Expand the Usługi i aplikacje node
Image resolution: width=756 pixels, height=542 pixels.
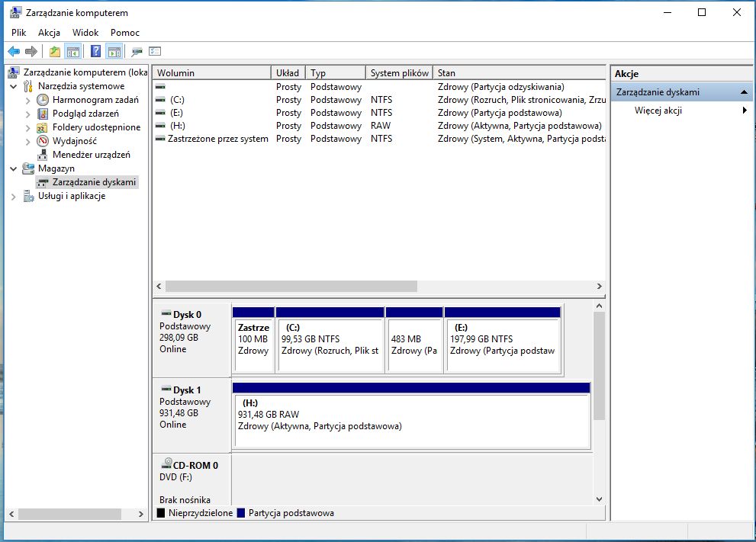click(x=14, y=197)
